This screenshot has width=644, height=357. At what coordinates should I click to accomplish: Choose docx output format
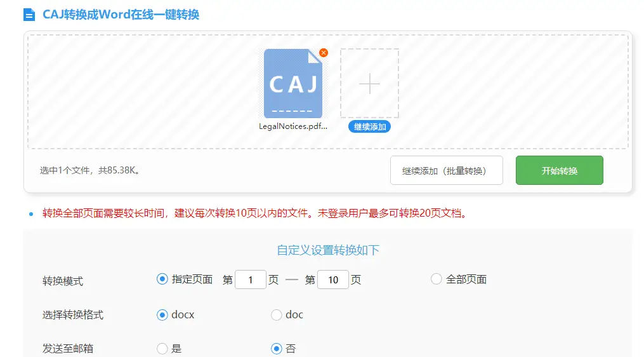point(162,315)
